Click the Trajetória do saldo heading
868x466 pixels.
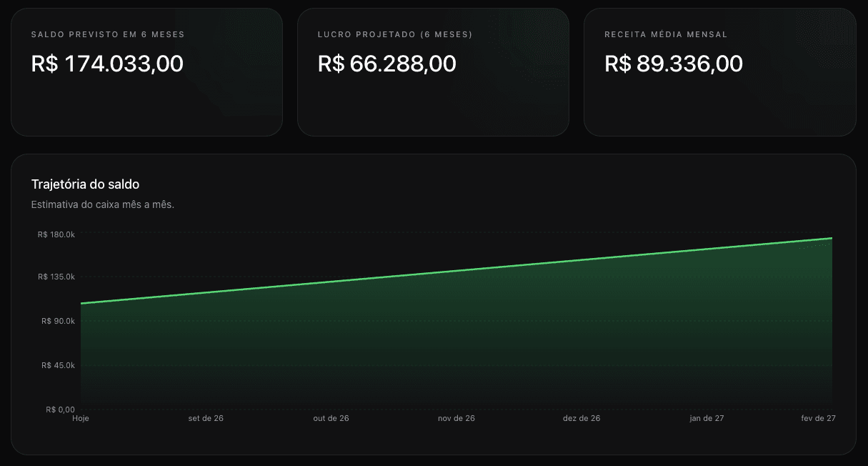point(85,184)
